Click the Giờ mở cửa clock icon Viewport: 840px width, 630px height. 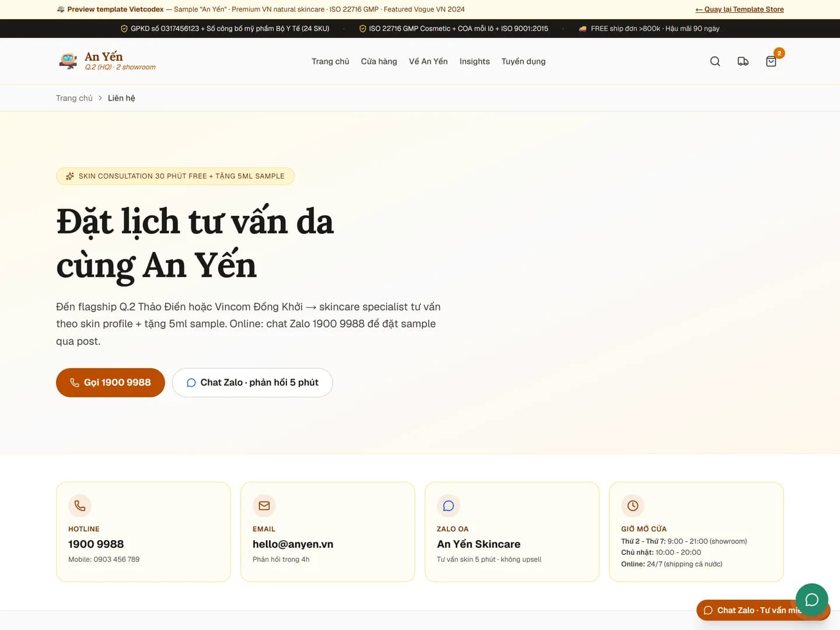tap(633, 506)
